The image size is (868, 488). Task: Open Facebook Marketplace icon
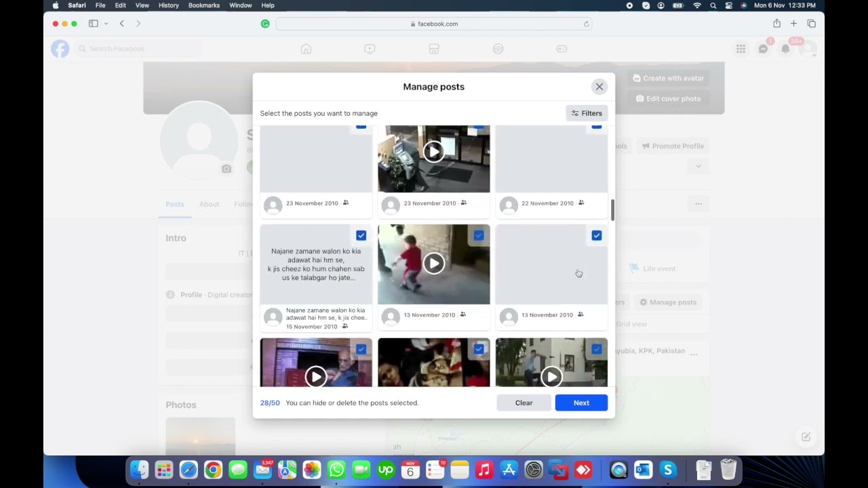tap(434, 49)
